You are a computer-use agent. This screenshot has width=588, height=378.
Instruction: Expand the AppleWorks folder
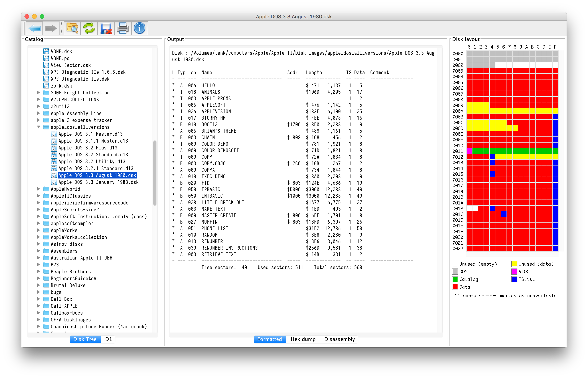pyautogui.click(x=39, y=230)
